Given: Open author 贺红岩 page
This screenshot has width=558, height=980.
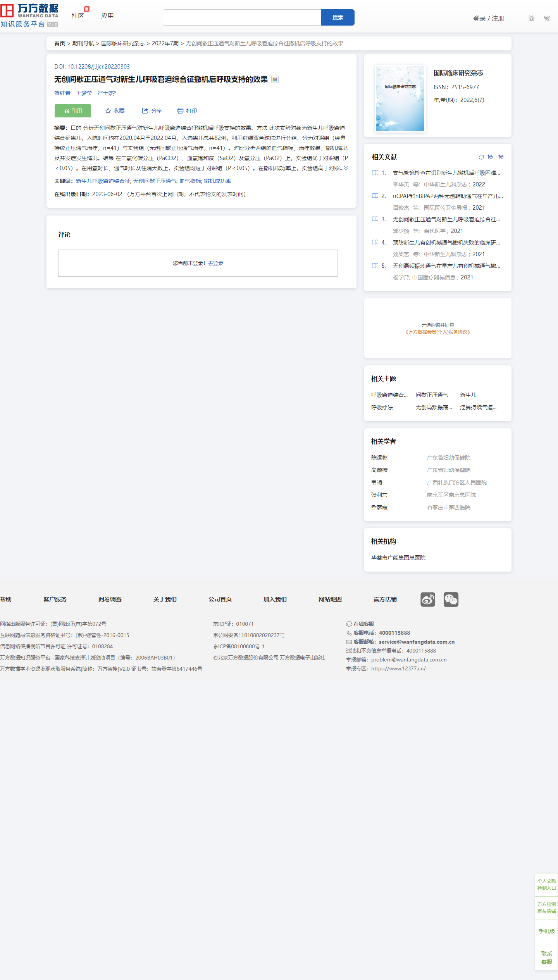Looking at the screenshot, I should (62, 93).
